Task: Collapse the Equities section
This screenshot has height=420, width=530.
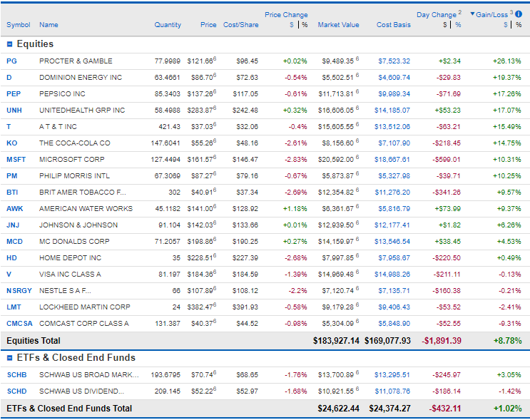Action: coord(9,44)
